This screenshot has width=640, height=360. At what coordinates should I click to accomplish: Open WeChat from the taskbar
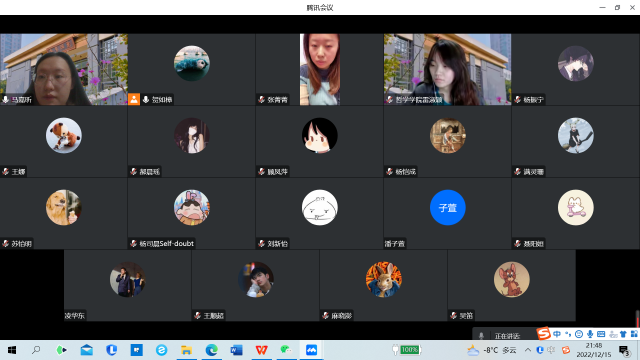tap(286, 350)
